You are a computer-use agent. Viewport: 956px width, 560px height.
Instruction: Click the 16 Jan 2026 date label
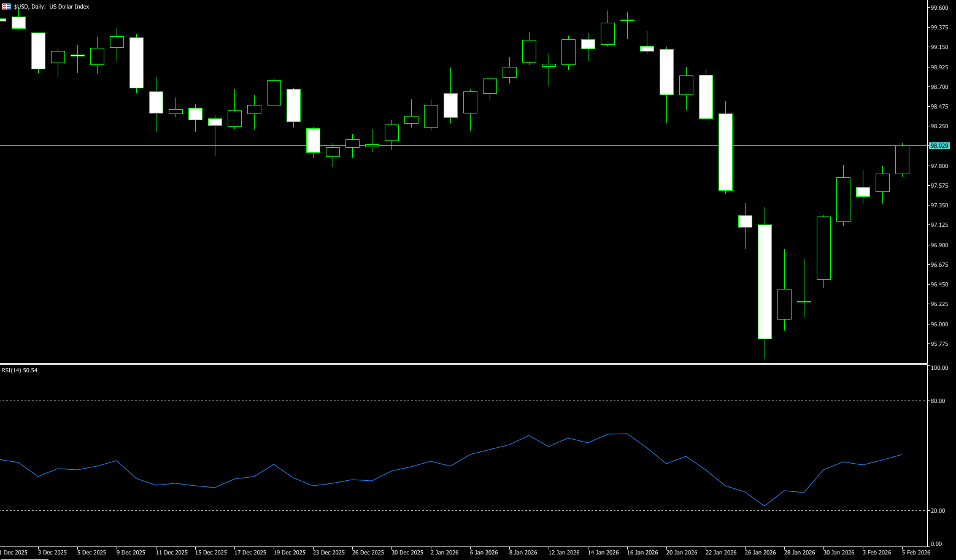[x=642, y=553]
